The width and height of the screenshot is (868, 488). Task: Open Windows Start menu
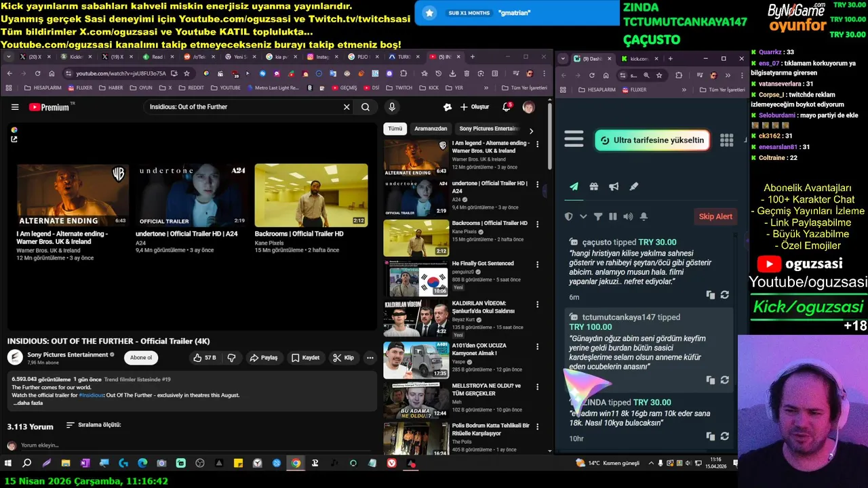(8, 463)
